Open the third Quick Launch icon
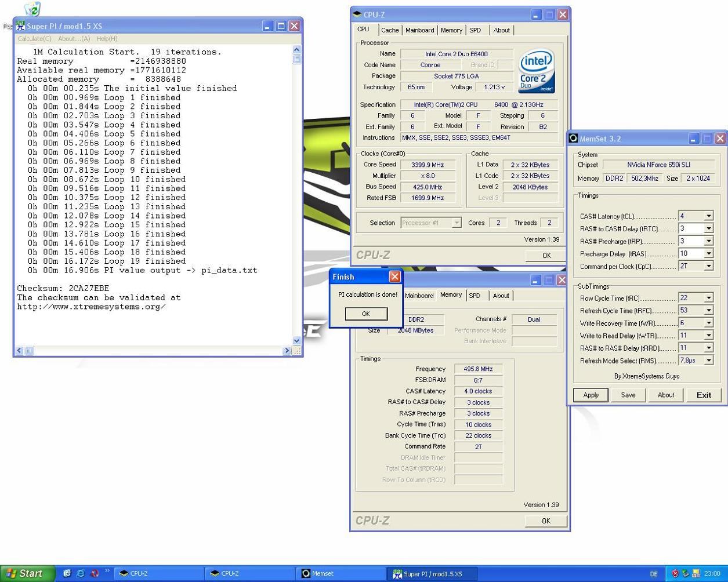This screenshot has width=728, height=582. [x=95, y=573]
